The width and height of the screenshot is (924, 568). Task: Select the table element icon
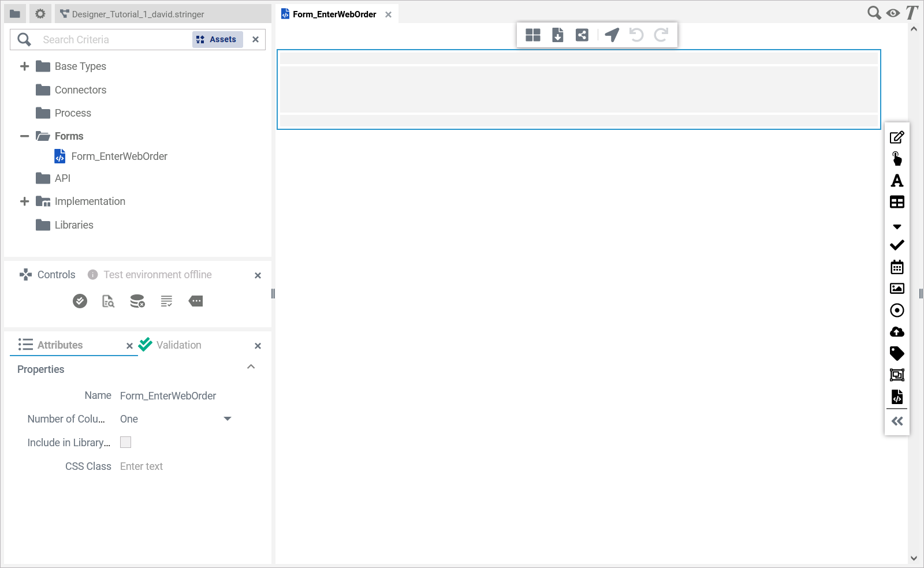click(x=897, y=202)
